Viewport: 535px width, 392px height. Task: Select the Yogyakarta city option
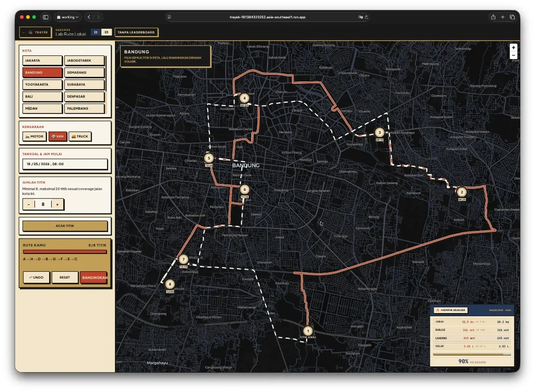coord(42,84)
